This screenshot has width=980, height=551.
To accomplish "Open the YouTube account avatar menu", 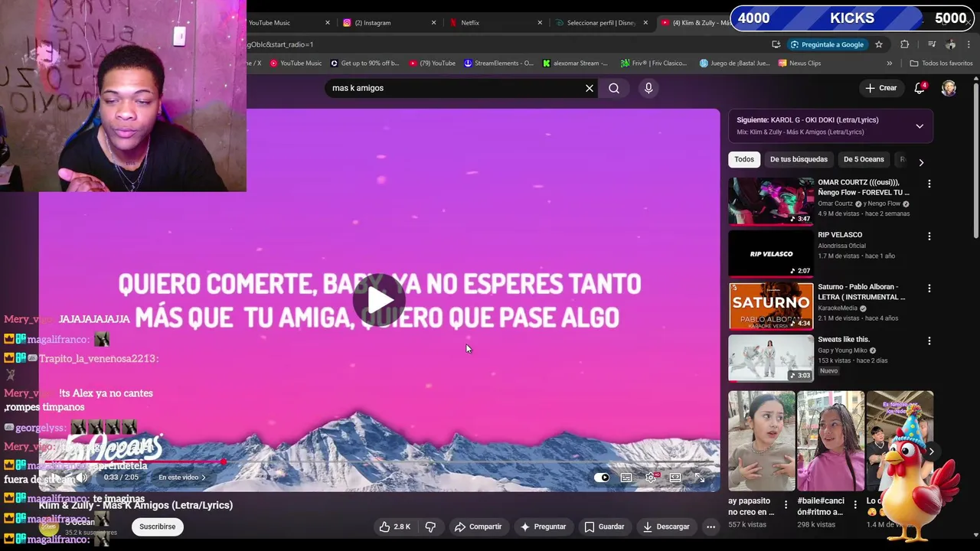I will pyautogui.click(x=949, y=88).
